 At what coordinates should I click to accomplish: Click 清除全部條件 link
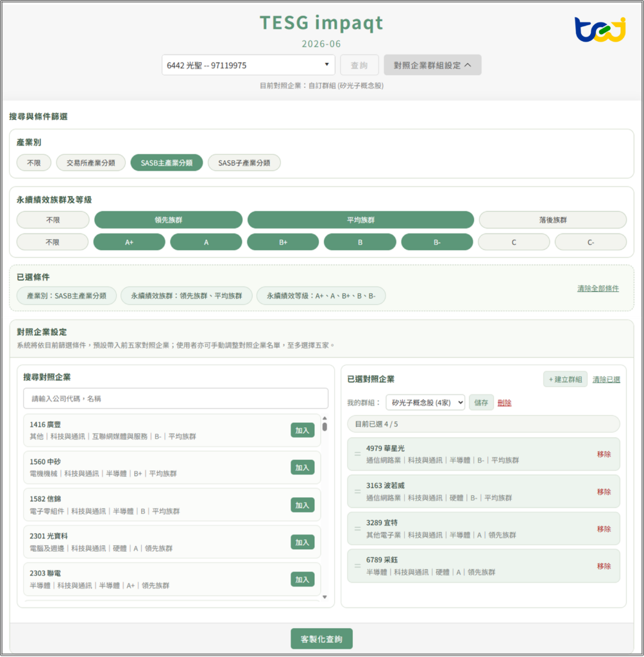[x=598, y=288]
